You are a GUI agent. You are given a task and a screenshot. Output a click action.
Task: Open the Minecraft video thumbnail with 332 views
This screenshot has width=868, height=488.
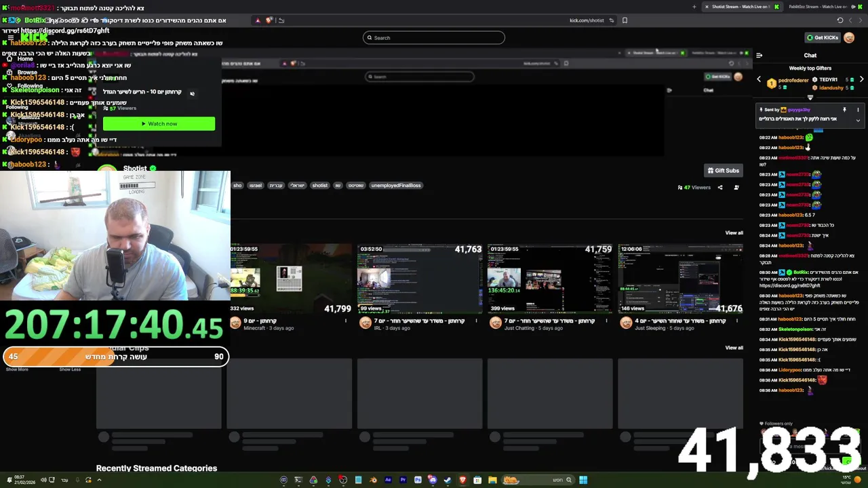point(290,279)
